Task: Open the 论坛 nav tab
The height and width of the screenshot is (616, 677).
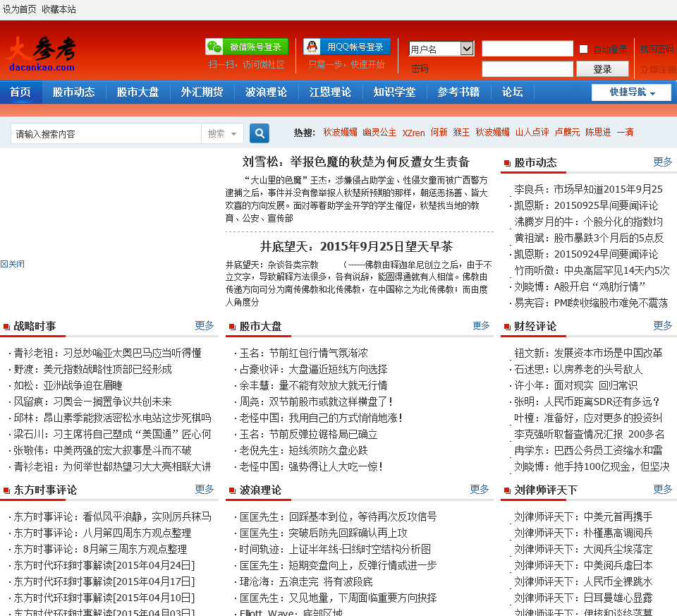Action: 512,92
